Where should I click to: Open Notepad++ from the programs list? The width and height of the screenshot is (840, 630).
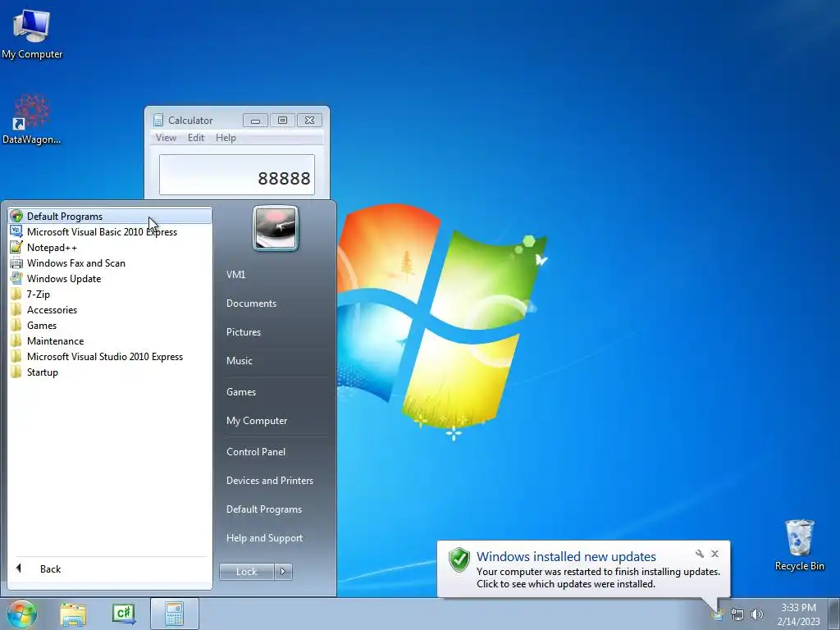(x=110, y=247)
